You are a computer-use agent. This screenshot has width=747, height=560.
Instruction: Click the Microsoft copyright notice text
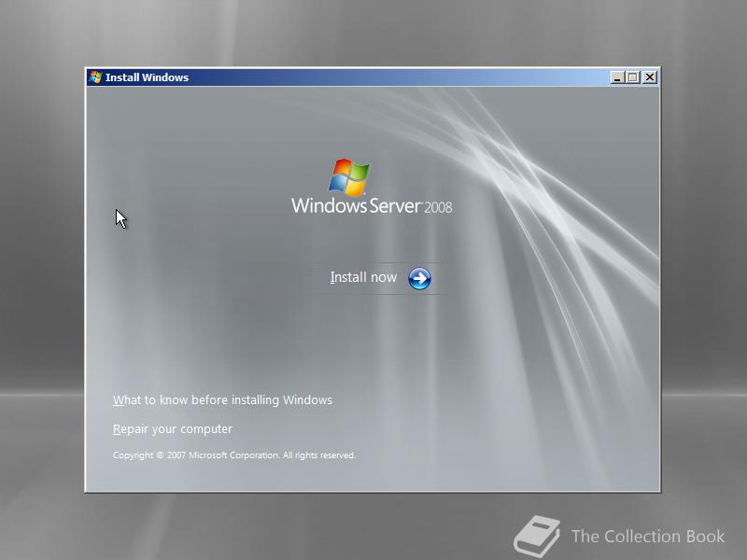tap(234, 455)
